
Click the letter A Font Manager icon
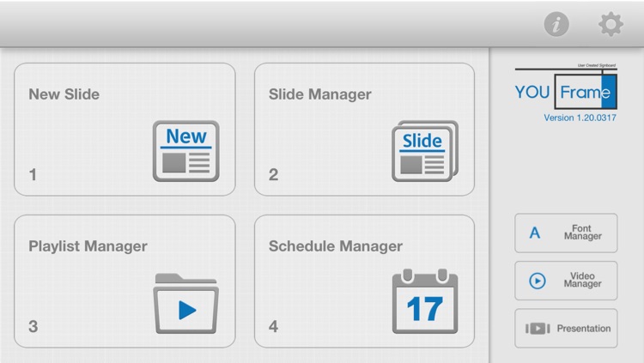point(535,233)
